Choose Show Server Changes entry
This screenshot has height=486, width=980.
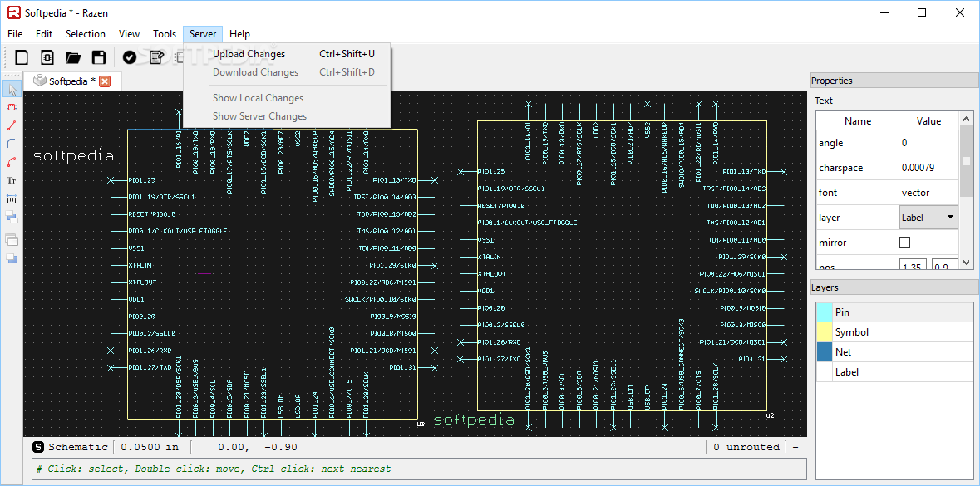287,115
